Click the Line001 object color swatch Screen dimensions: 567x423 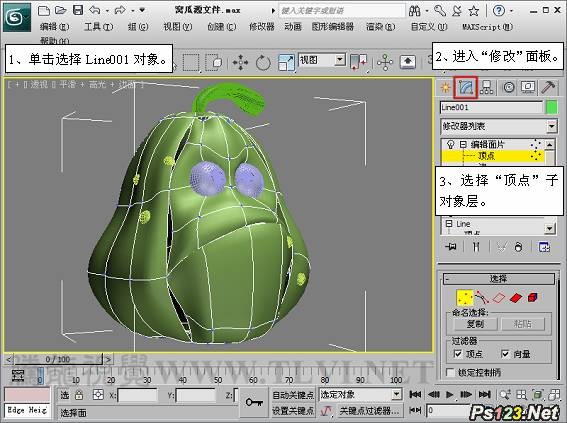click(551, 108)
